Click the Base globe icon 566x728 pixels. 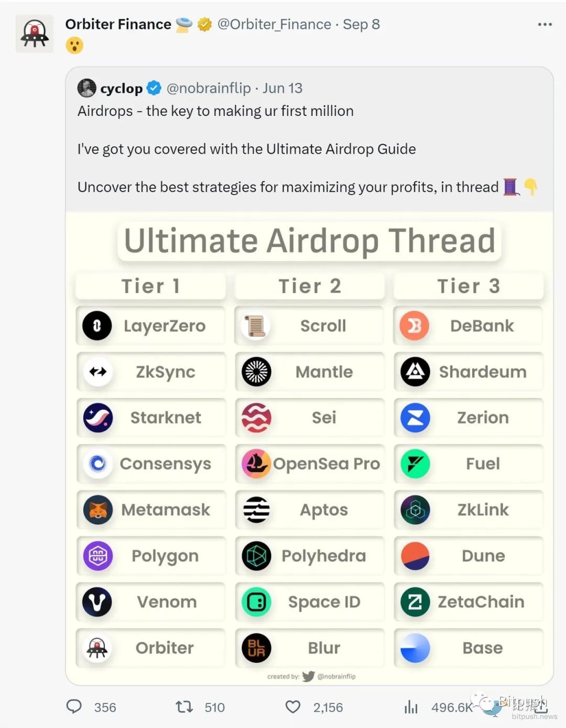point(415,648)
